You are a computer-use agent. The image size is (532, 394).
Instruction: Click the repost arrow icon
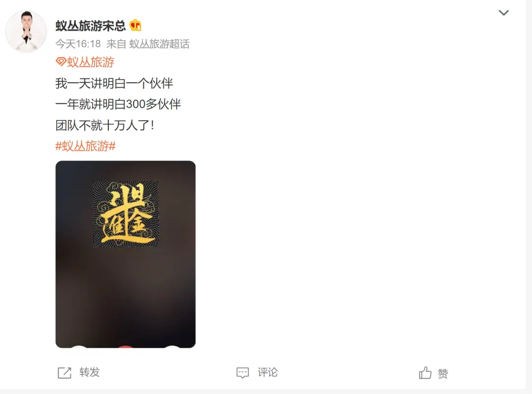65,373
